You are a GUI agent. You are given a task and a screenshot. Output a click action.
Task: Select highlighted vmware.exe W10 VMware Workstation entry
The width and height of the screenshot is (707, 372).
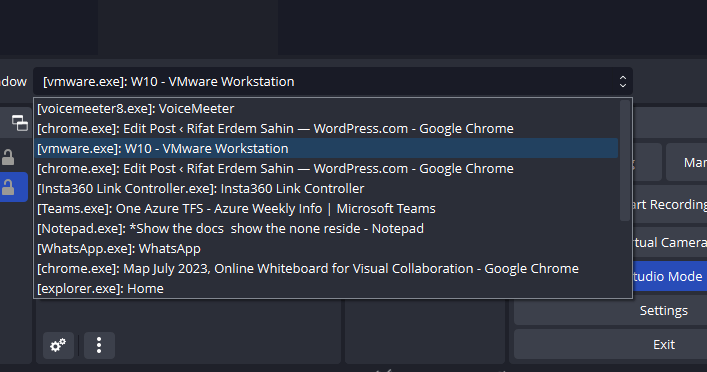coord(326,148)
